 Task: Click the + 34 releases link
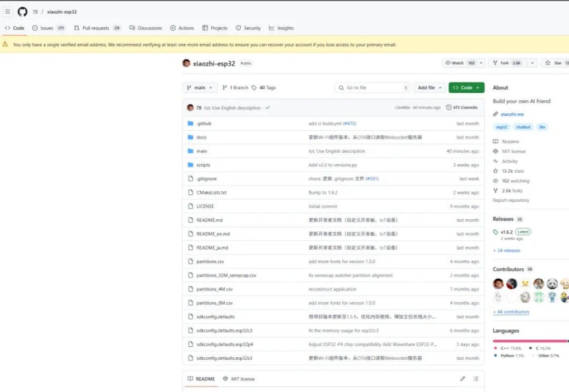pyautogui.click(x=507, y=250)
